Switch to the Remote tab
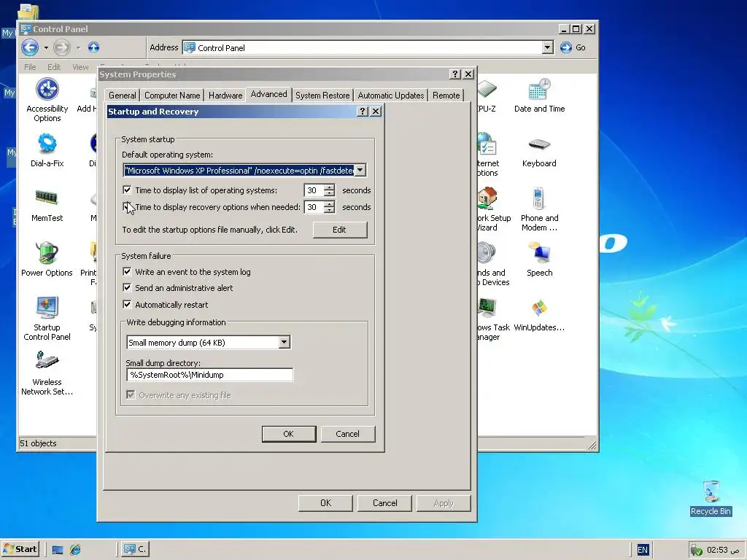This screenshot has height=560, width=747. tap(446, 96)
